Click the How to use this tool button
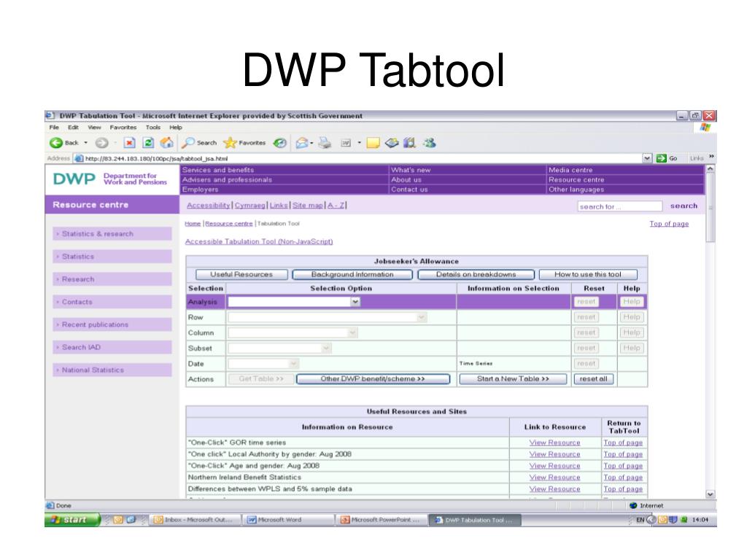This screenshot has height=560, width=747. coord(588,275)
